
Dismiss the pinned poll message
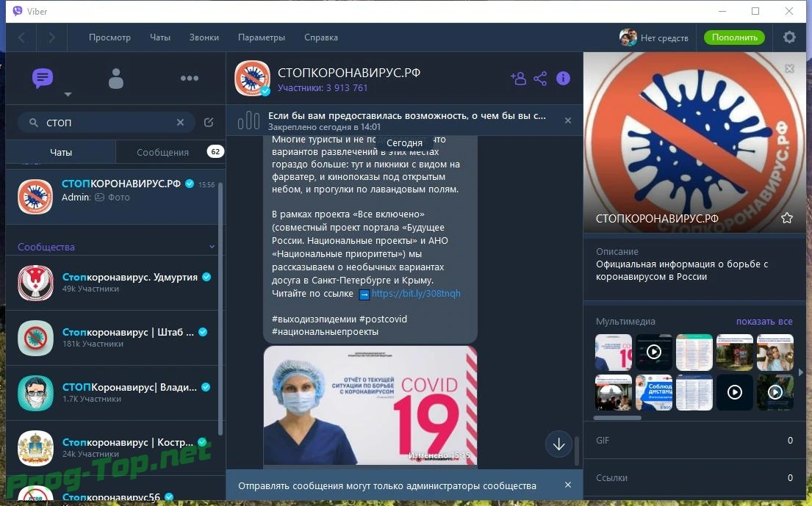[568, 120]
